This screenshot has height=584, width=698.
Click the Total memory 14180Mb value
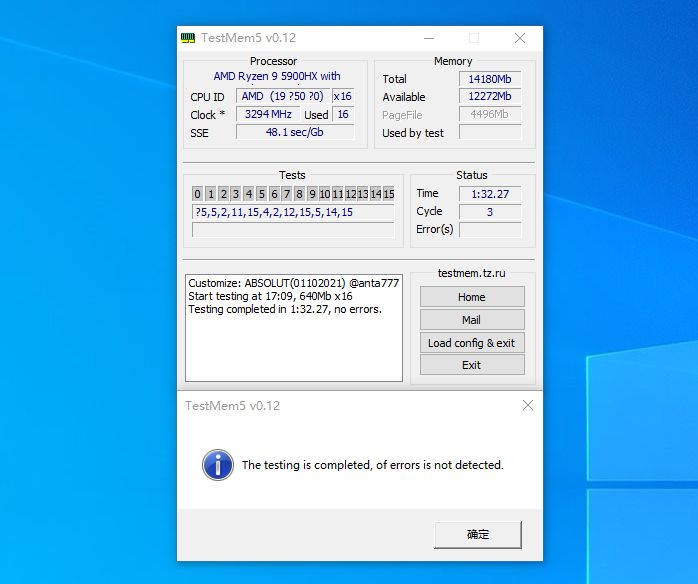(x=490, y=79)
